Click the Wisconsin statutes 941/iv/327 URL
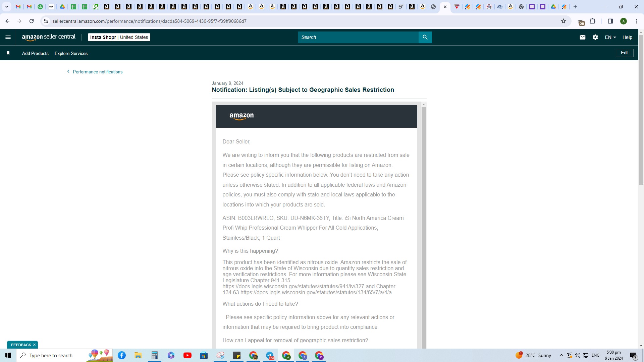 293,287
